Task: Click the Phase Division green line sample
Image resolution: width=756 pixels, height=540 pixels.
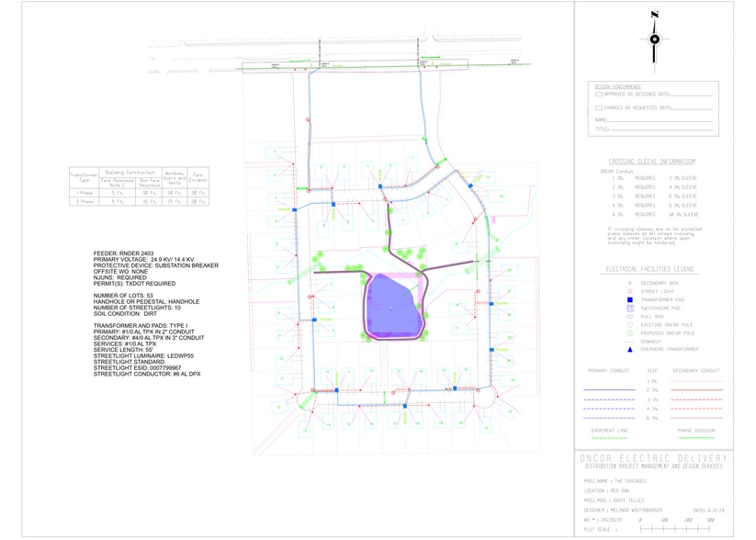Action: tap(696, 439)
